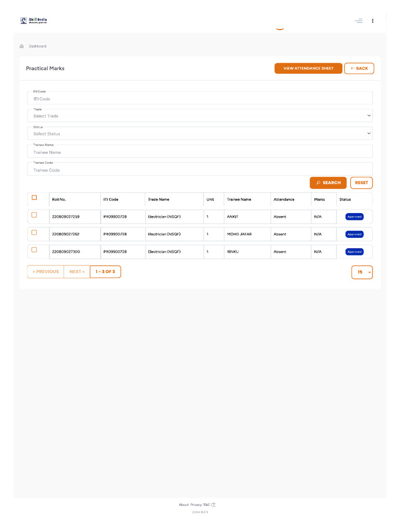The width and height of the screenshot is (399, 532).
Task: Click the Unit column header
Action: (210, 199)
